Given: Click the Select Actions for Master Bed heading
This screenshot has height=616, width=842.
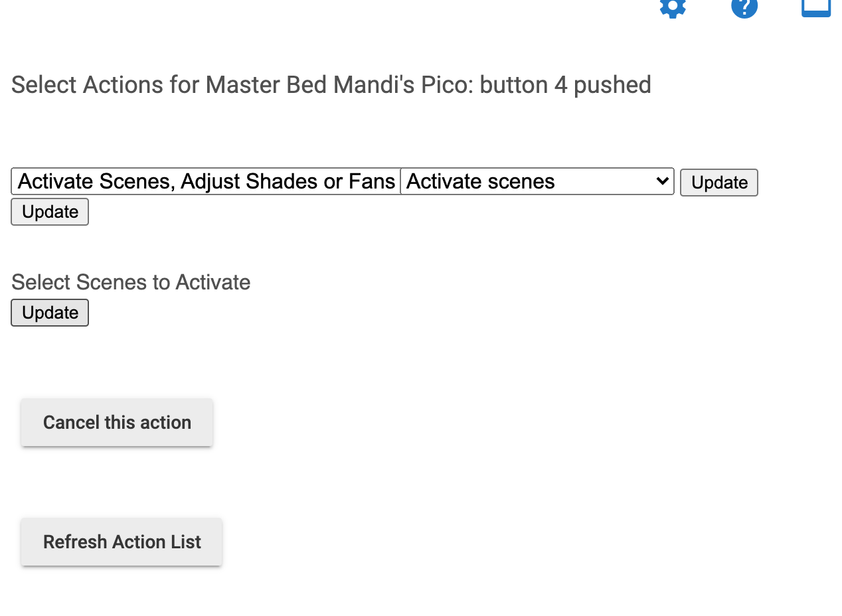Looking at the screenshot, I should 331,85.
